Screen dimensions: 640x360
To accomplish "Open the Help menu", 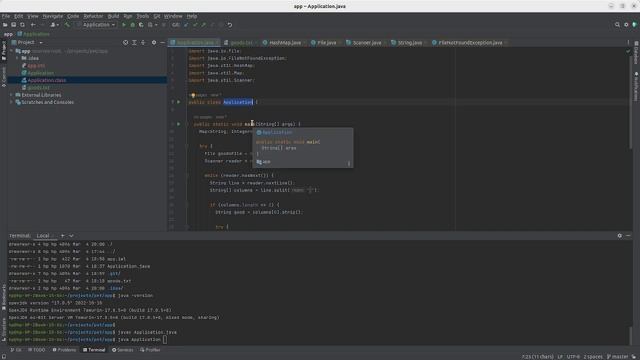I will point(192,16).
